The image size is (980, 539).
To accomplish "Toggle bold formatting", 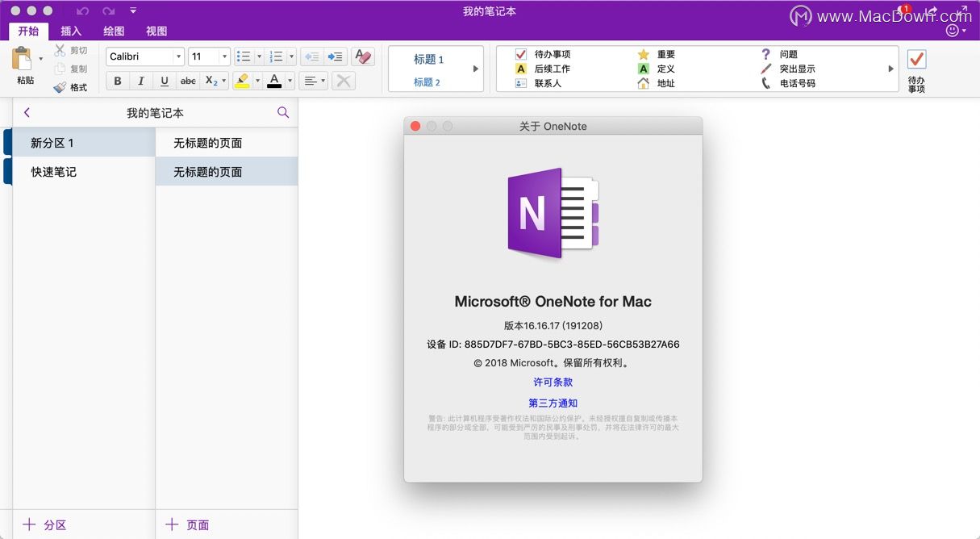I will 118,81.
